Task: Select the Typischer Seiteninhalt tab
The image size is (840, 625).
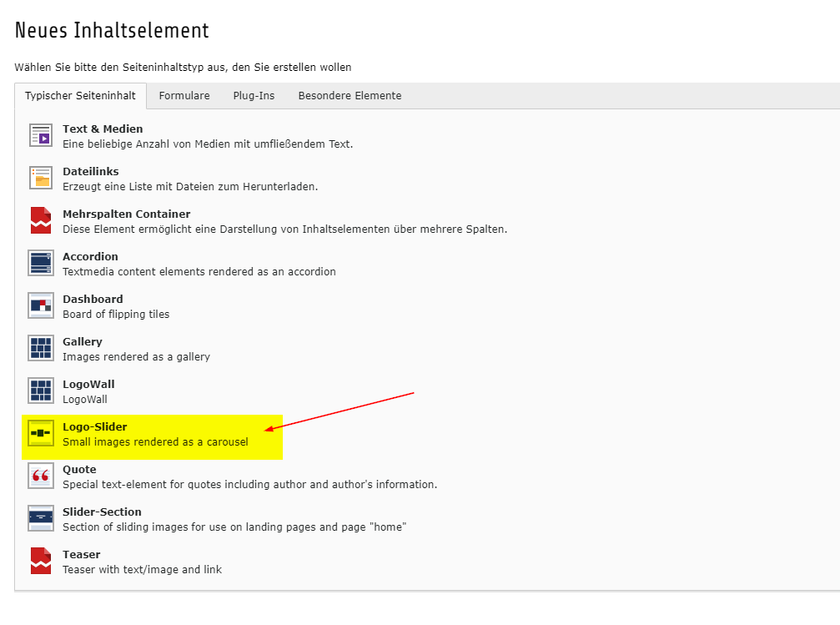Action: click(x=80, y=96)
